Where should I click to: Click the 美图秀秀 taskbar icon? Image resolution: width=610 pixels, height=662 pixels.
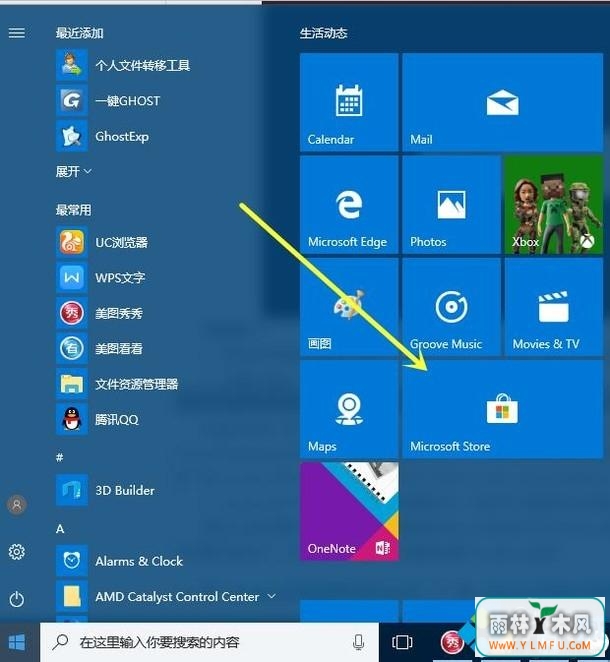click(x=452, y=642)
